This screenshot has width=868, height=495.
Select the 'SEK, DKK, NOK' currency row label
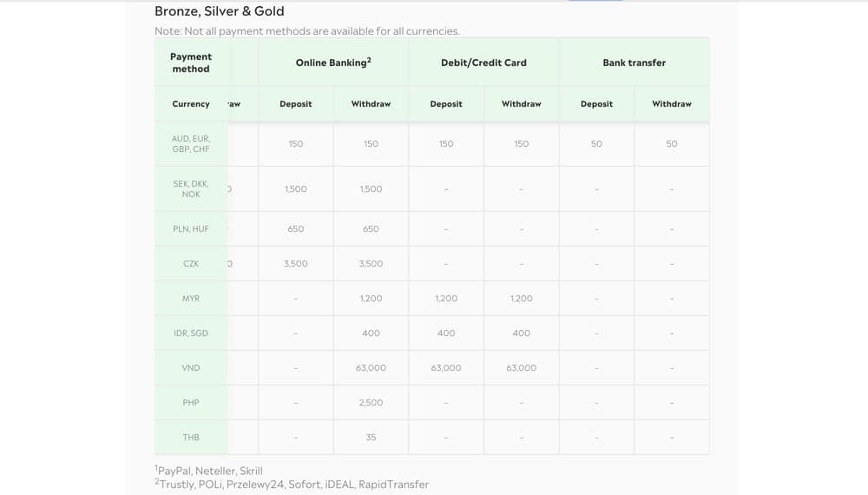(191, 188)
